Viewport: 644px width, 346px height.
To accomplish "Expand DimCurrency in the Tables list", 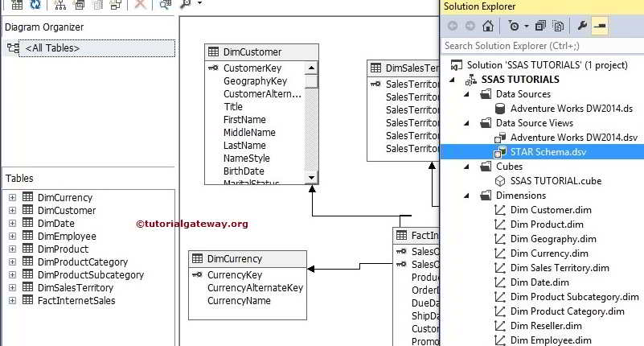I will coord(12,198).
